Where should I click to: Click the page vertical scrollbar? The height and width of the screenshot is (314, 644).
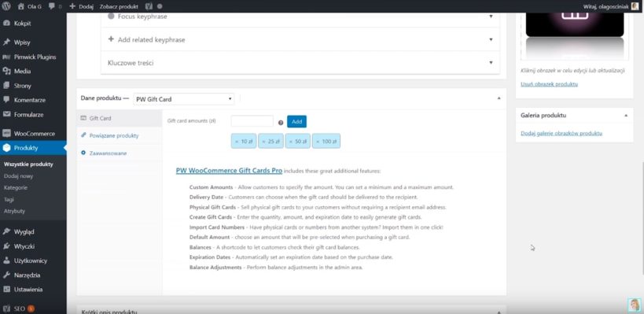[x=642, y=218]
